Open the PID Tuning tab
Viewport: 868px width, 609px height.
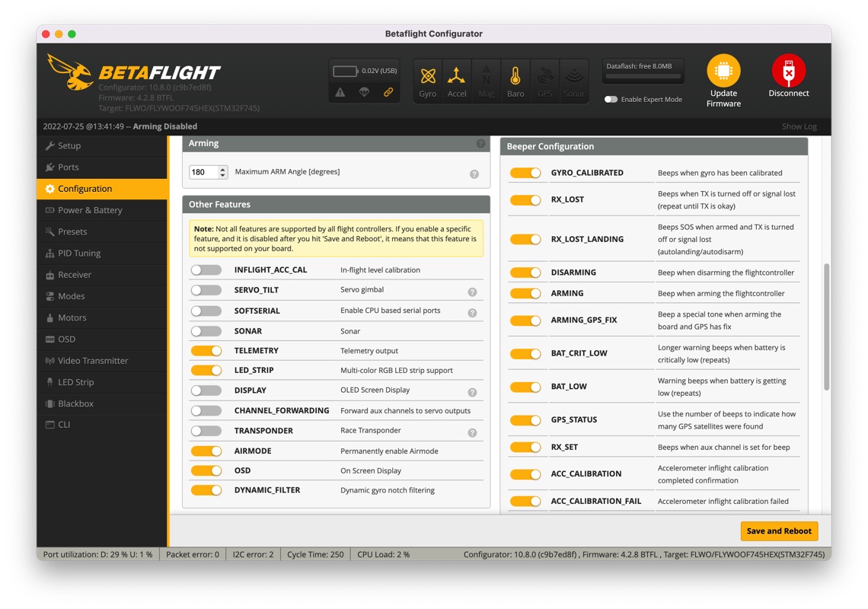[x=102, y=253]
